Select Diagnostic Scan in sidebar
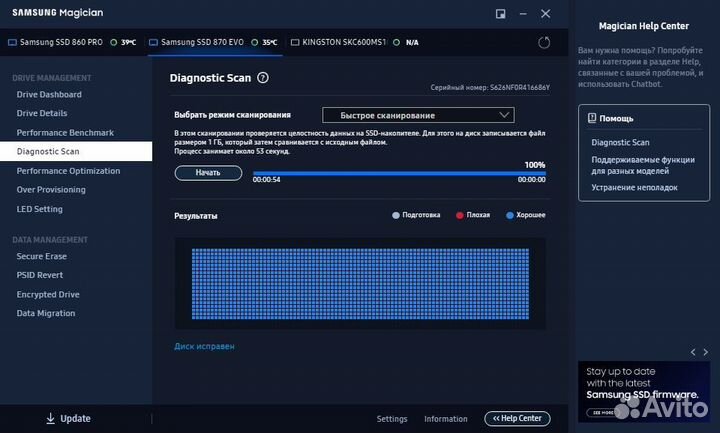 tap(76, 151)
